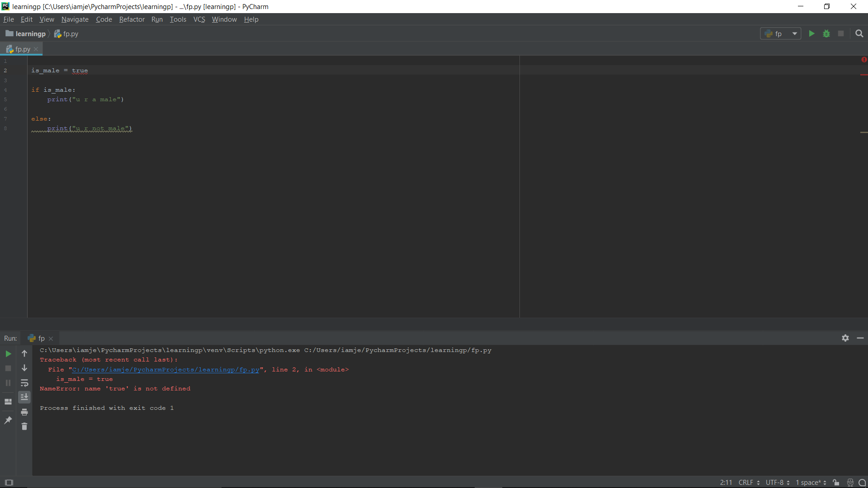The width and height of the screenshot is (868, 488).
Task: Open the Navigate menu
Action: [x=75, y=19]
